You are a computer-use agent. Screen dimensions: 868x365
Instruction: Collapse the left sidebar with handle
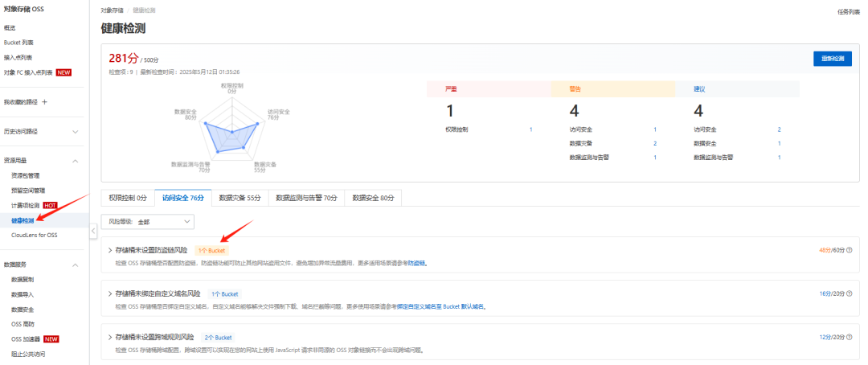tap(93, 231)
